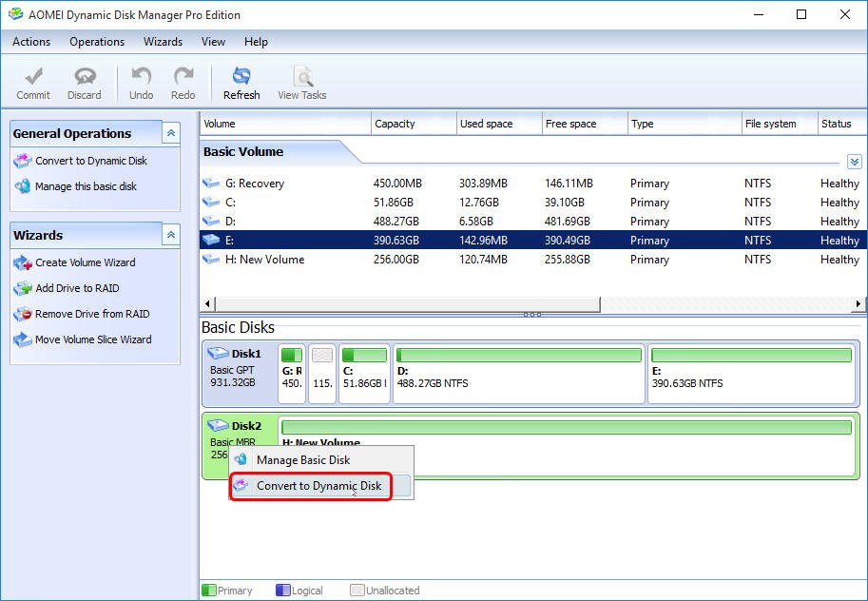Click the Redo arrow icon

tap(183, 77)
